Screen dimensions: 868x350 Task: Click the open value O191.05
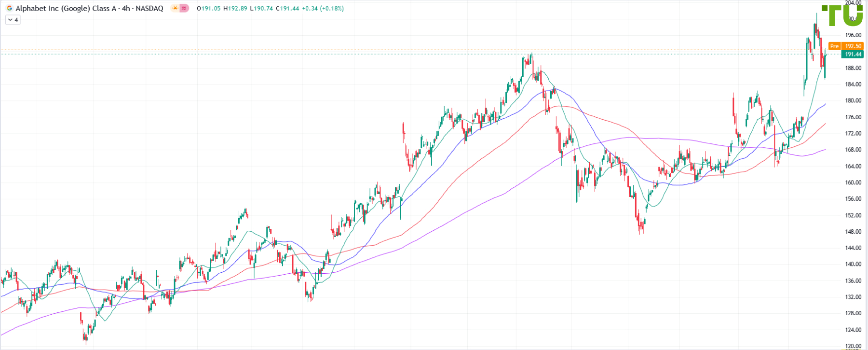pyautogui.click(x=209, y=8)
